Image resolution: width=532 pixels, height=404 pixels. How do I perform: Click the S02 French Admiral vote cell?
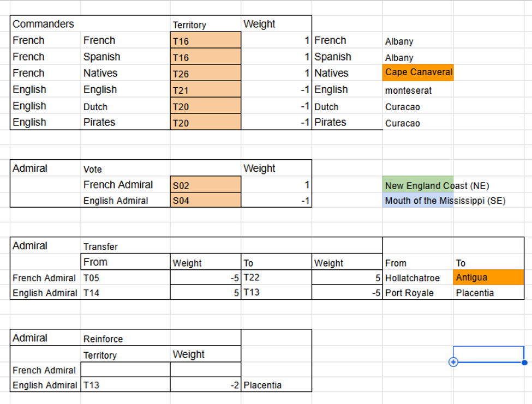(206, 185)
